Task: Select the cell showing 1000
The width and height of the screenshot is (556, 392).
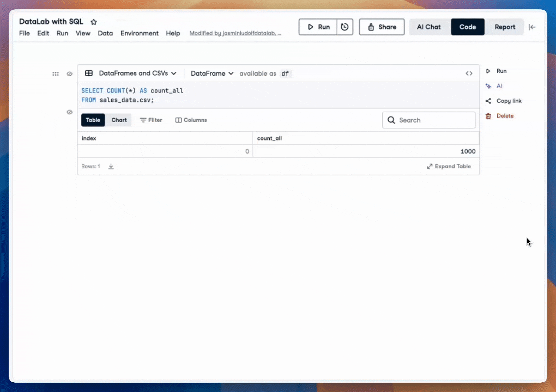Action: point(366,151)
